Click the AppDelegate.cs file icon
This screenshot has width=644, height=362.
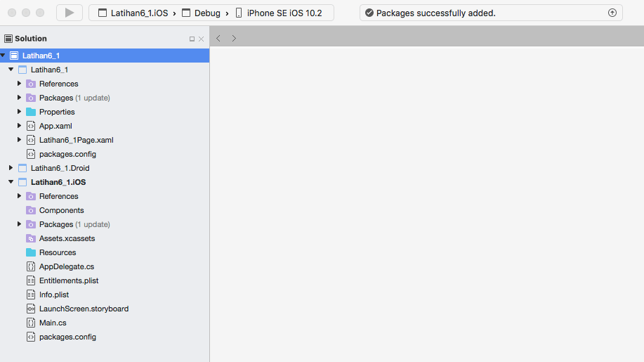pos(31,266)
